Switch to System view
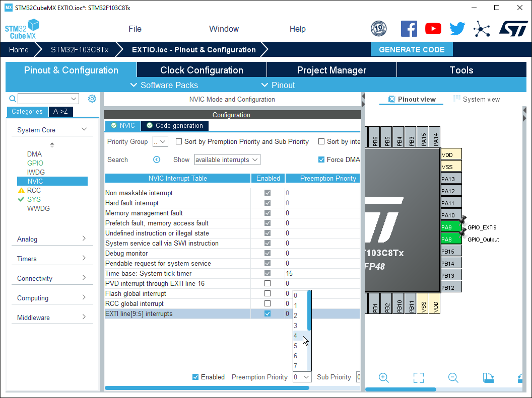The image size is (532, 398). 477,99
